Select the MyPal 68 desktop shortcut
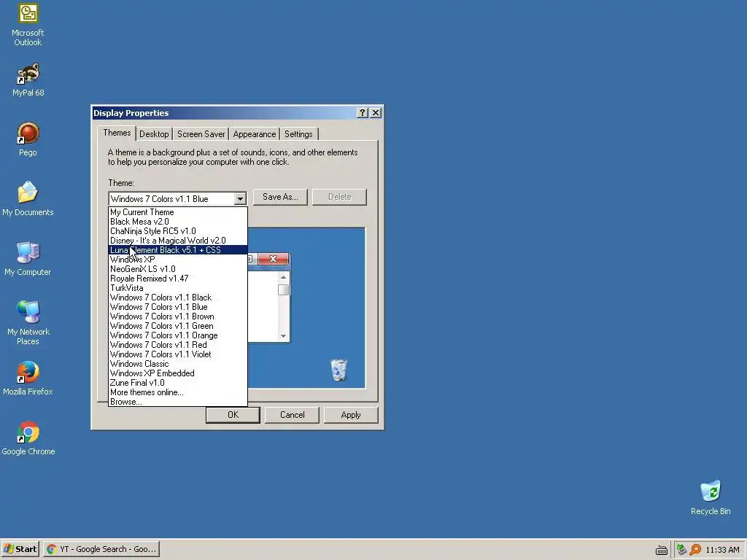Viewport: 747px width, 560px height. point(28,80)
